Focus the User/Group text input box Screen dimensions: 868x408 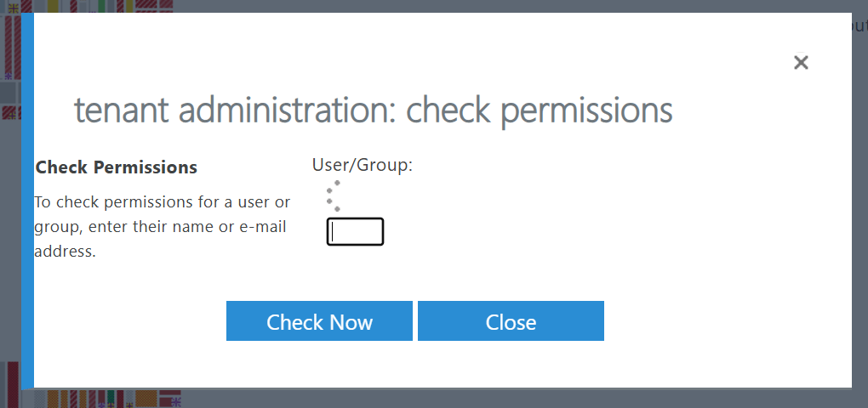(x=356, y=231)
